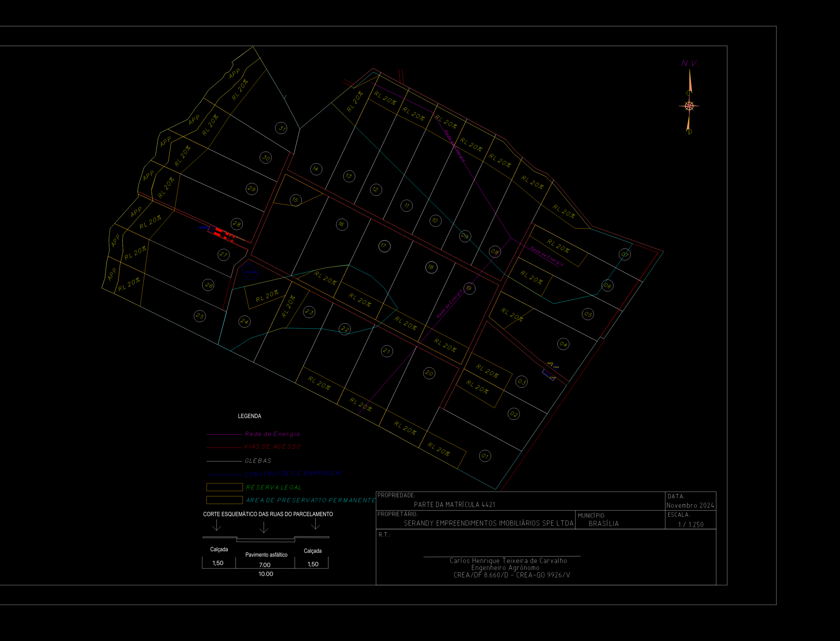This screenshot has width=840, height=641.
Task: Click 'CORTE ESQUEMÁTICO DAS RUAS DO PARCELAMENTO' title
Action: [x=268, y=514]
